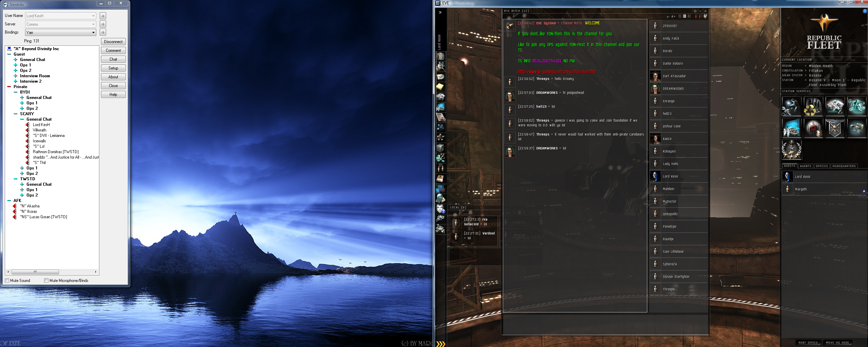The width and height of the screenshot is (868, 347).
Task: Switch to the Headquarters tab
Action: pos(844,166)
